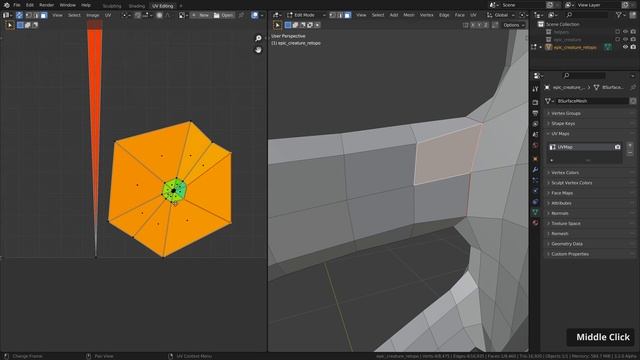Open the Tool properties tab icon
Screen dimensions: 640x360
click(535, 89)
